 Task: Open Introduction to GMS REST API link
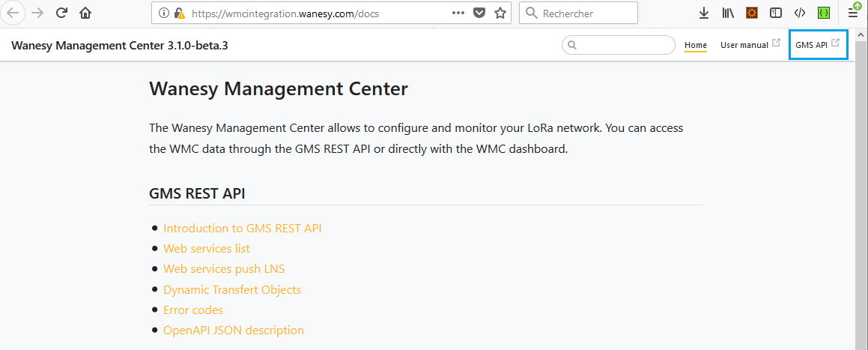click(x=242, y=229)
